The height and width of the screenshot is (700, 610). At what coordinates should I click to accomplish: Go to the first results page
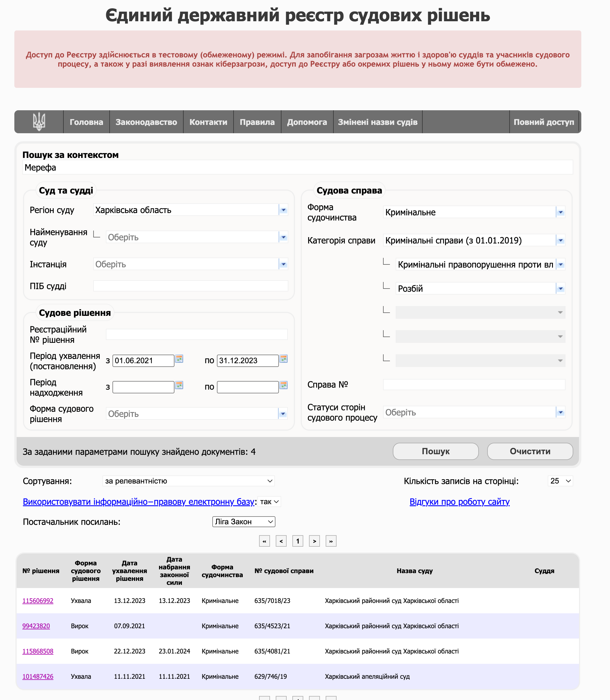click(265, 541)
